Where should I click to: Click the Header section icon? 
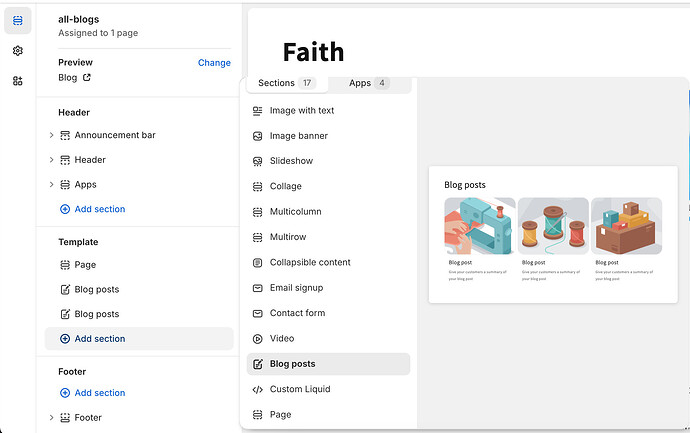[x=65, y=160]
